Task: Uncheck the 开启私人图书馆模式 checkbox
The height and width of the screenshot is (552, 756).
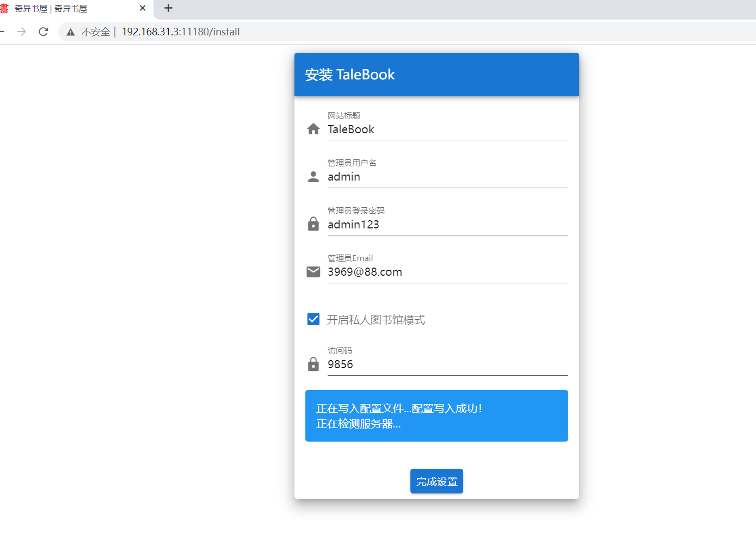Action: tap(313, 319)
